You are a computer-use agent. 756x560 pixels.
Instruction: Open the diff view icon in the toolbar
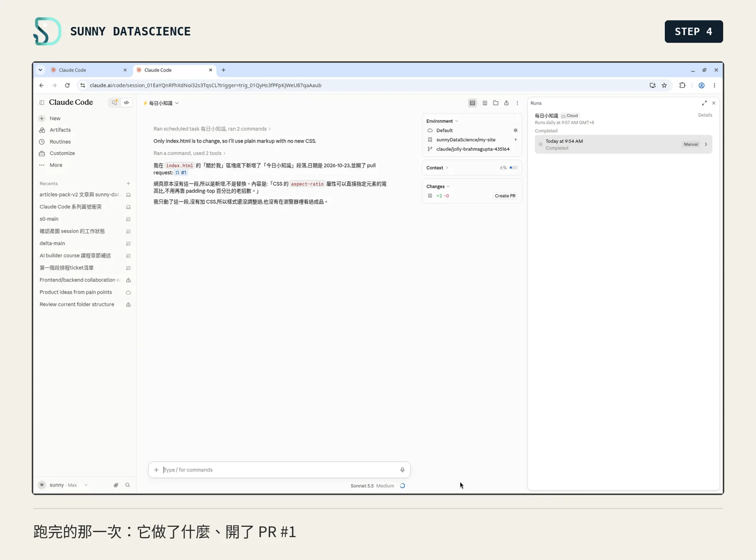tap(485, 103)
